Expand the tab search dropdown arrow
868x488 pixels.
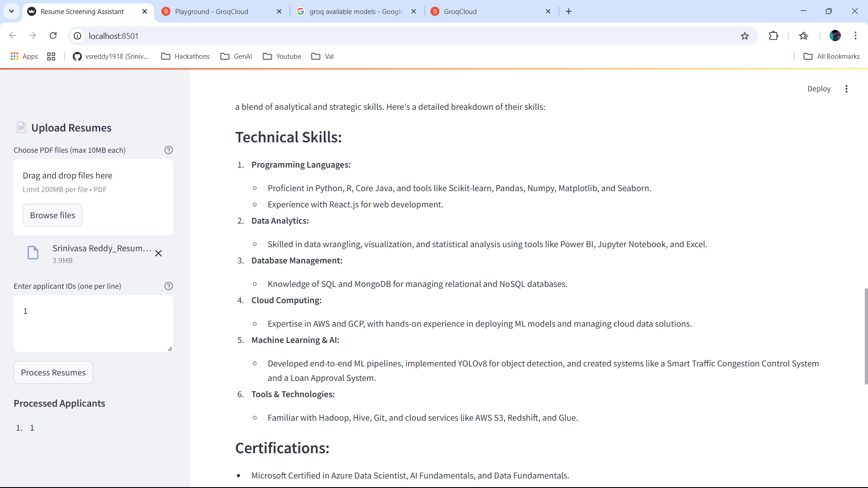coord(11,11)
